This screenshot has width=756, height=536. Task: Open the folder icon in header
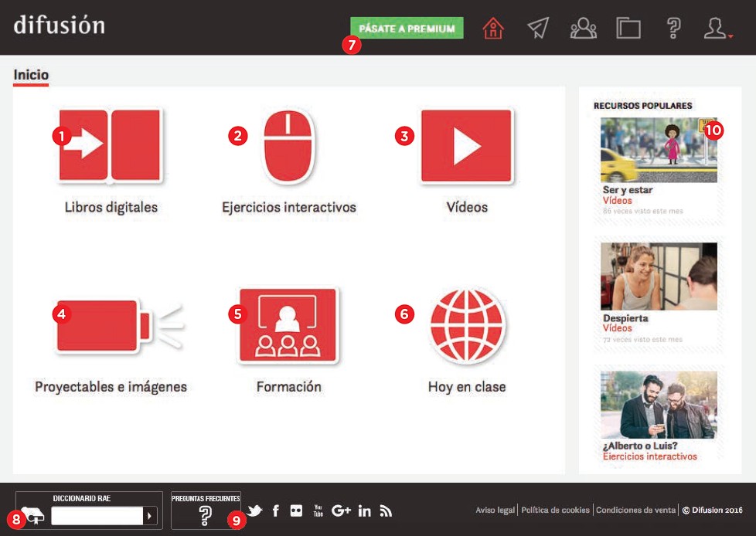pos(628,29)
